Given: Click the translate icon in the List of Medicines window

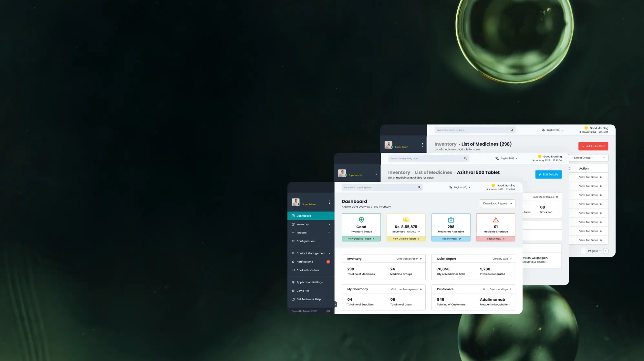Looking at the screenshot, I should 543,130.
